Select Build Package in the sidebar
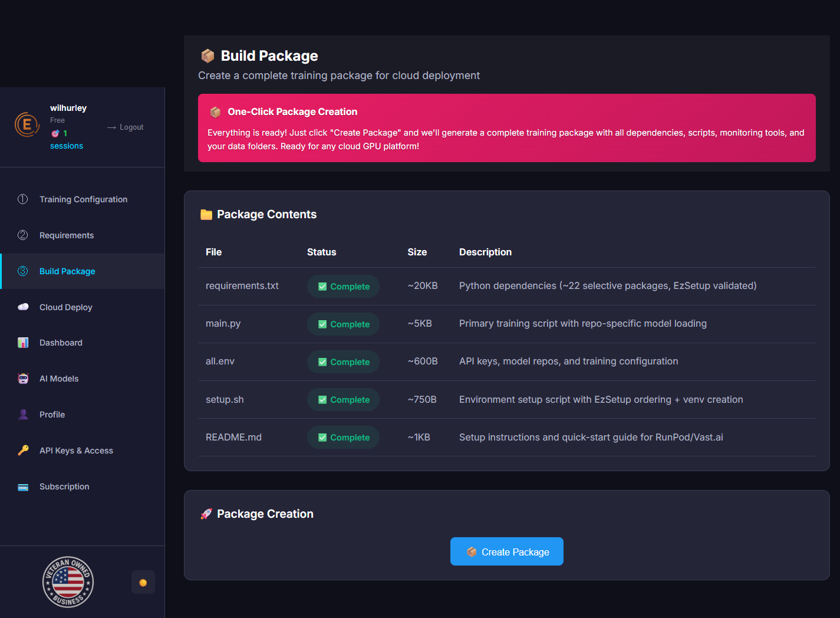Screen dimensions: 840x618 click(x=67, y=271)
